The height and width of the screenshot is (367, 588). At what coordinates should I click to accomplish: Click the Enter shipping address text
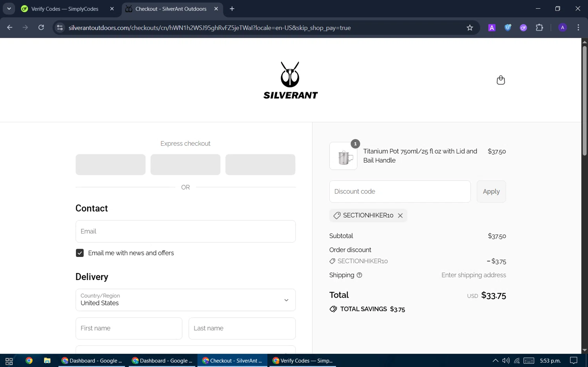pos(474,275)
